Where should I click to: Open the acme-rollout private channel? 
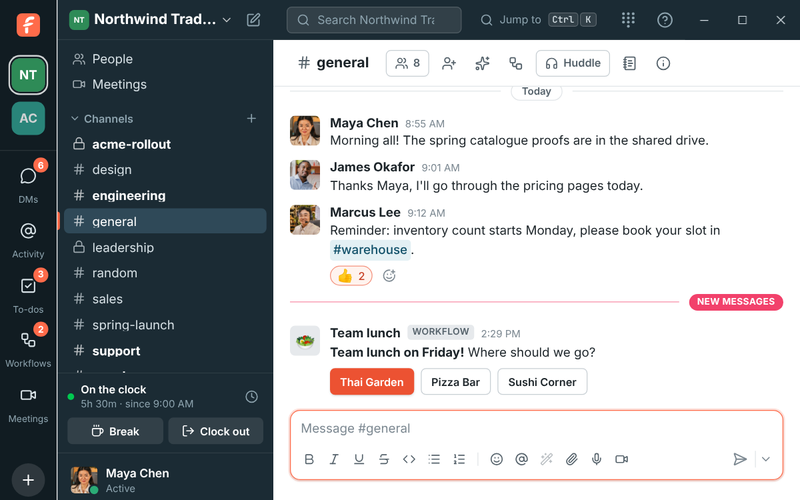click(x=165, y=144)
